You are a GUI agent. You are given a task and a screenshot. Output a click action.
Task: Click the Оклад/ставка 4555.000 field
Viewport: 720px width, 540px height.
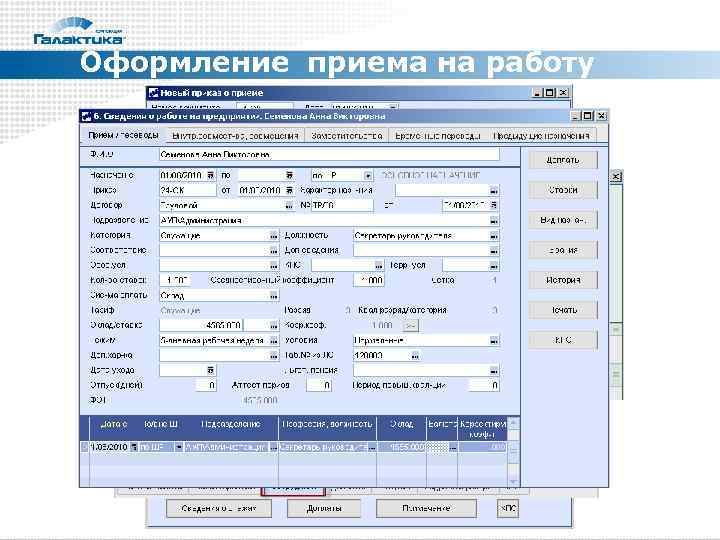coord(201,325)
